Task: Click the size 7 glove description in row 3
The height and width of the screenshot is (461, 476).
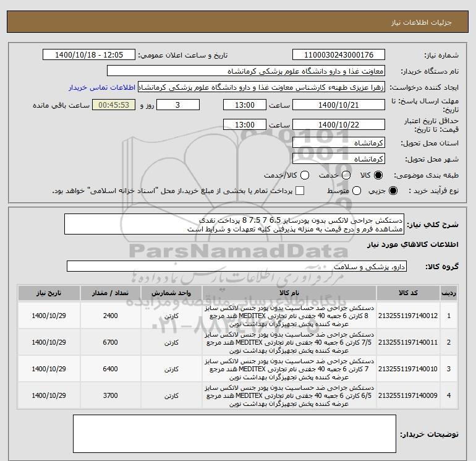Action: click(x=289, y=369)
